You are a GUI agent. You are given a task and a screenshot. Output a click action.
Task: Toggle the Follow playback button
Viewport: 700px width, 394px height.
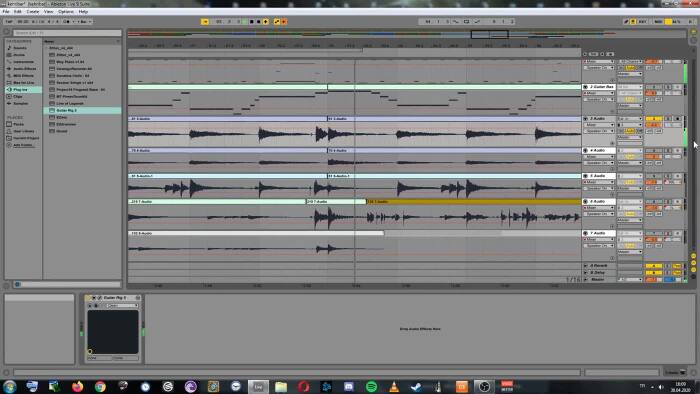205,21
